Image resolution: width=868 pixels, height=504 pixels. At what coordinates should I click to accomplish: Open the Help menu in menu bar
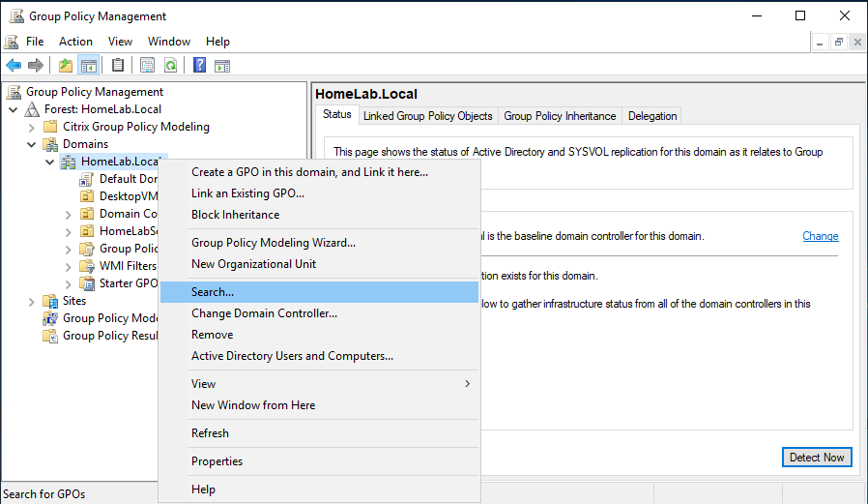(217, 42)
